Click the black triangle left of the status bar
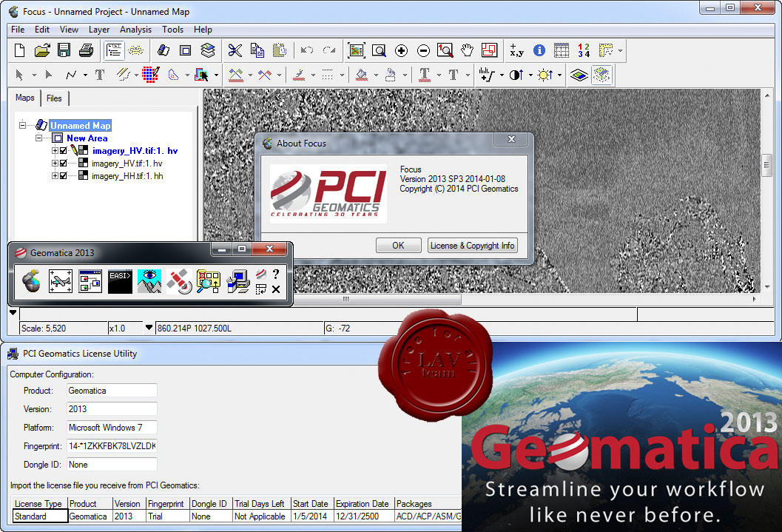Screen dimensions: 782x532 tap(13, 313)
